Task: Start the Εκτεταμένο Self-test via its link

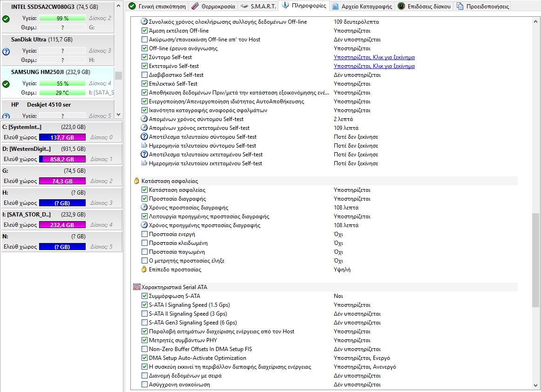Action: coord(374,66)
